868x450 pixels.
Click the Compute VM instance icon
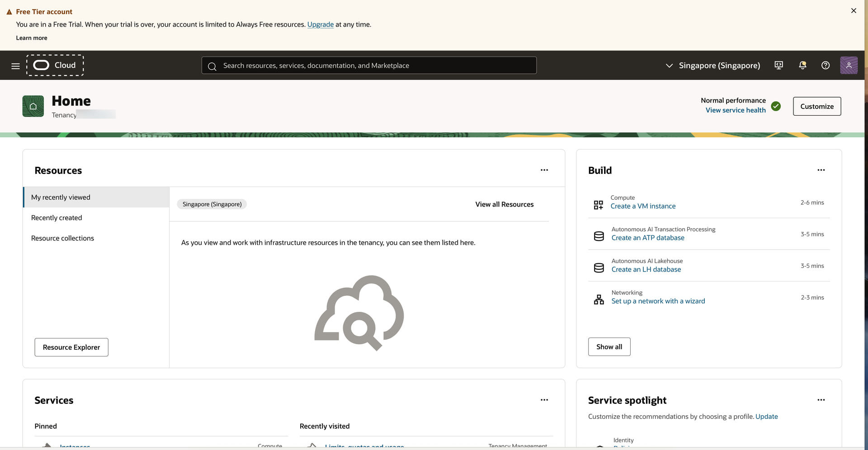[599, 205]
